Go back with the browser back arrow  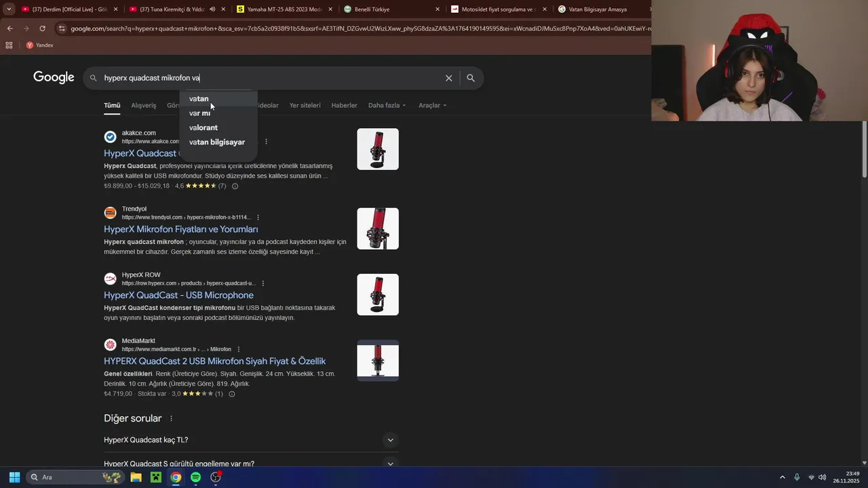[x=9, y=28]
